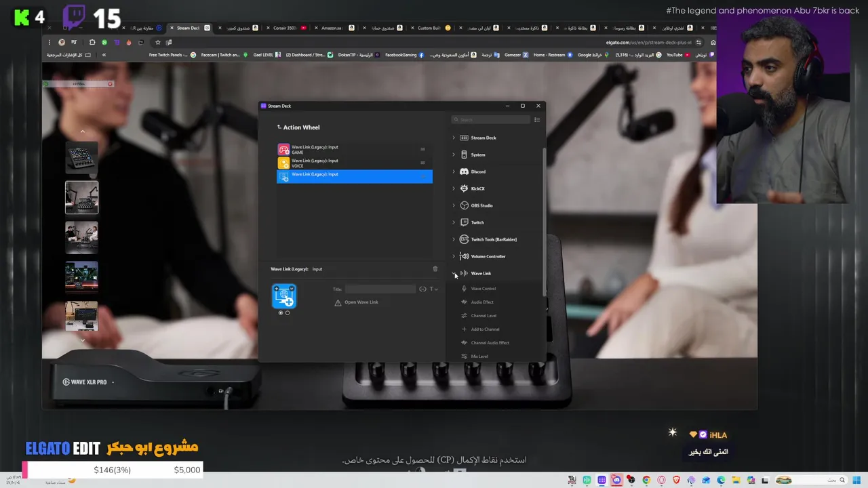Click the Wave Link waveform icon
The width and height of the screenshot is (868, 488).
(x=464, y=273)
